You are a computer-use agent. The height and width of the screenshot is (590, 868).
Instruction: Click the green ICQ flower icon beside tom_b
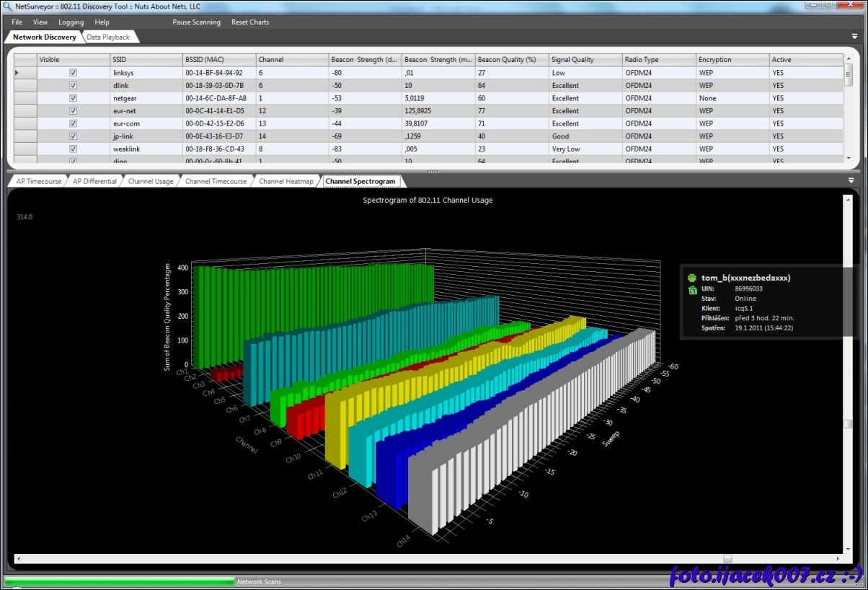(692, 278)
